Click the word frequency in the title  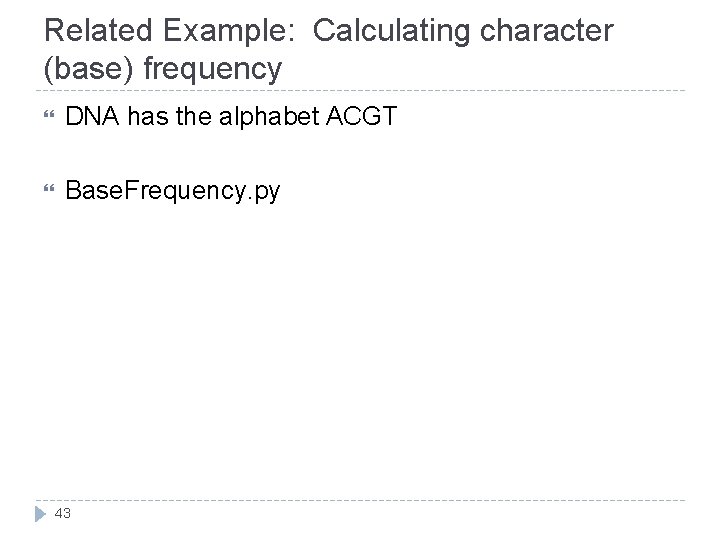[213, 70]
